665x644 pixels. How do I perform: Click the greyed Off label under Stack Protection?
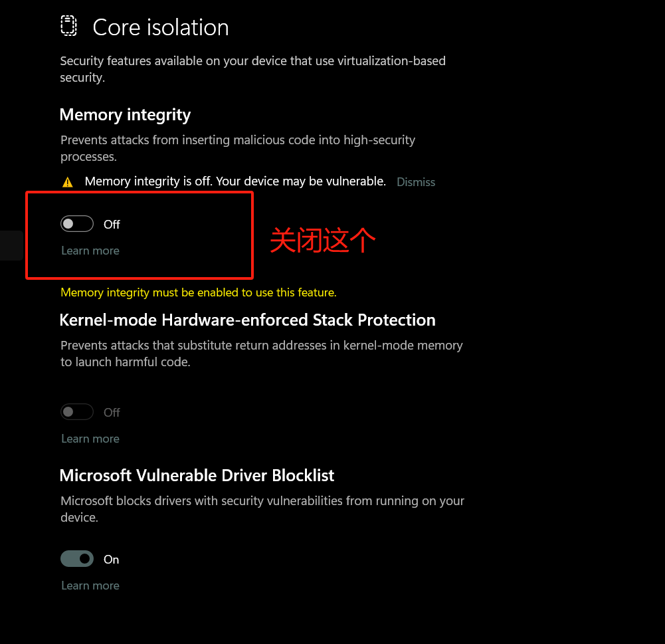pos(112,413)
